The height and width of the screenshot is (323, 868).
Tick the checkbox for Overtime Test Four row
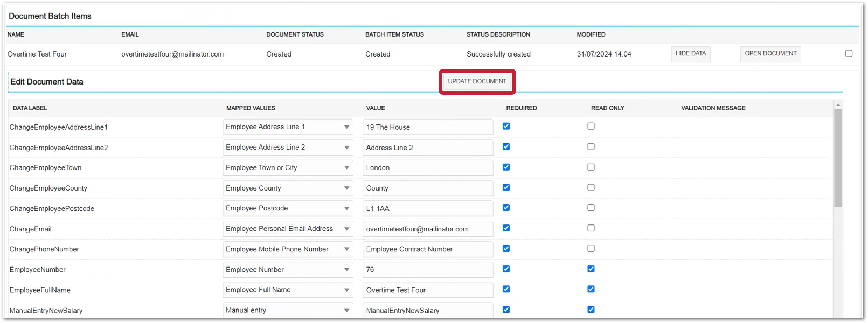tap(849, 53)
